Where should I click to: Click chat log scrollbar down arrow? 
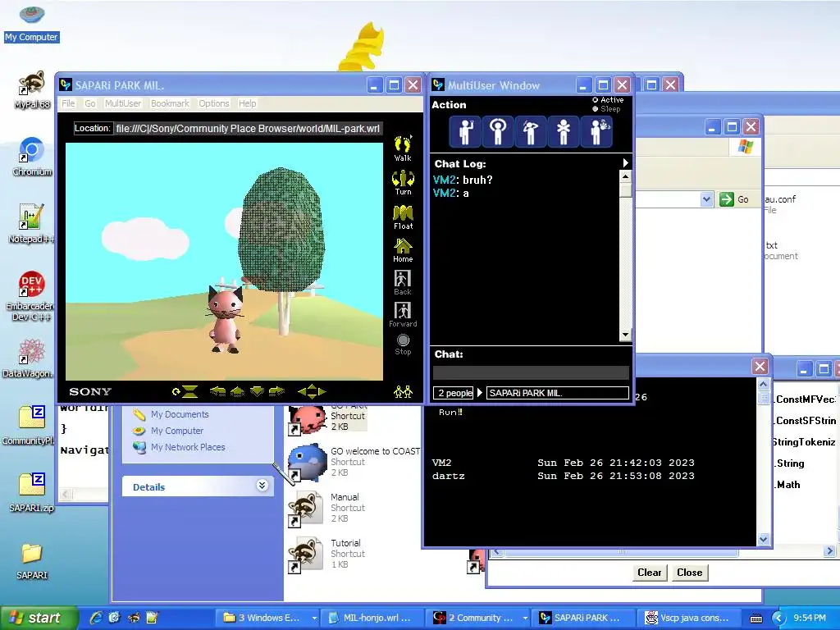point(625,336)
